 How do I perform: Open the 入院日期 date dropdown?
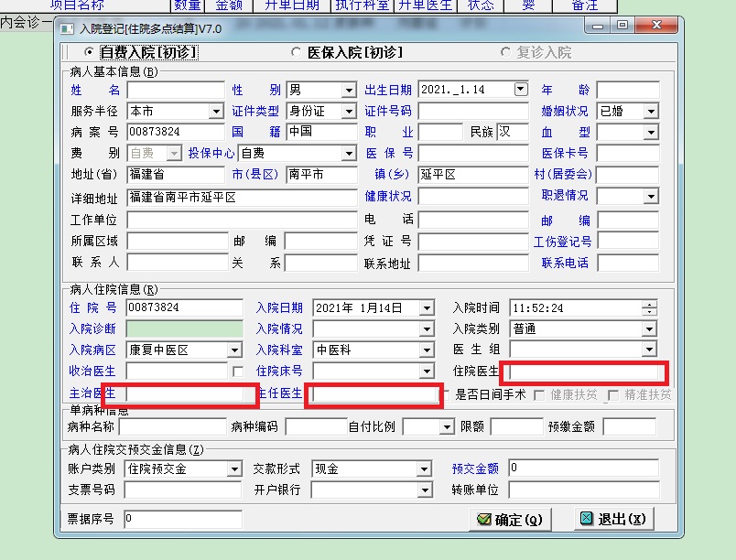pyautogui.click(x=427, y=308)
